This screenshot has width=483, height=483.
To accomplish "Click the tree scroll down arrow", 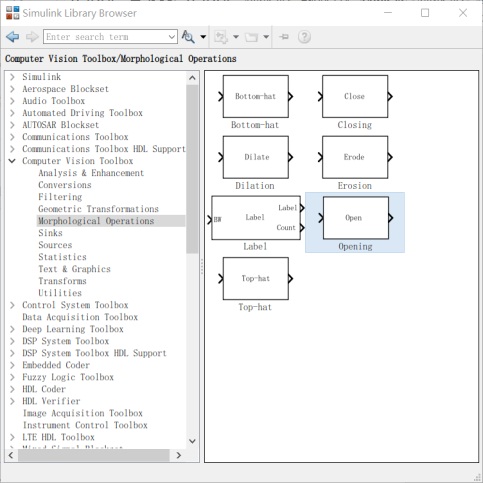I will coord(192,441).
